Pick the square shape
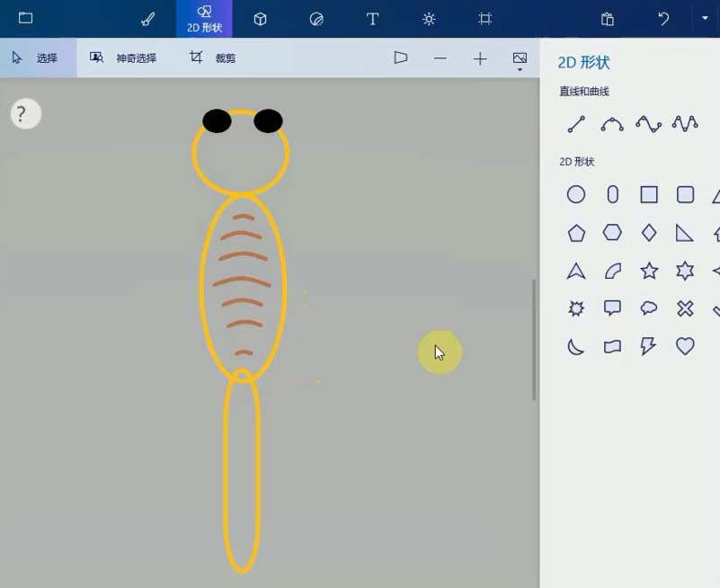 click(x=649, y=194)
